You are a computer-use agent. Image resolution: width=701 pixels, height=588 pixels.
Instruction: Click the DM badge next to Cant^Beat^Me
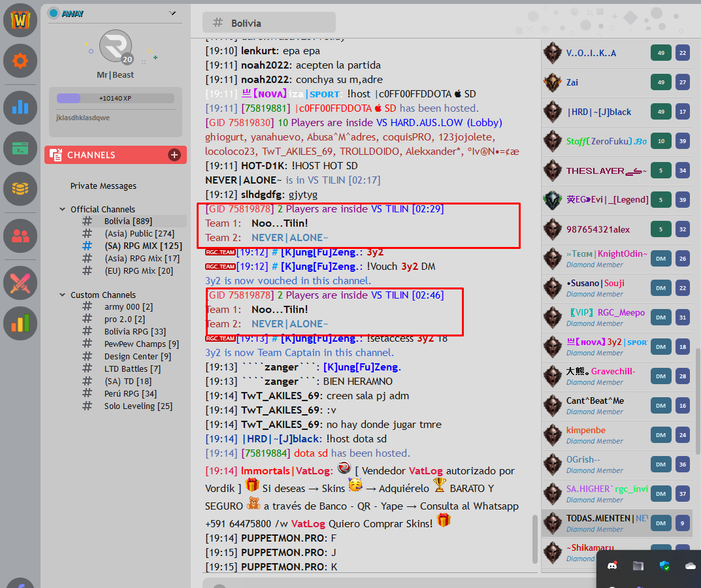[660, 406]
